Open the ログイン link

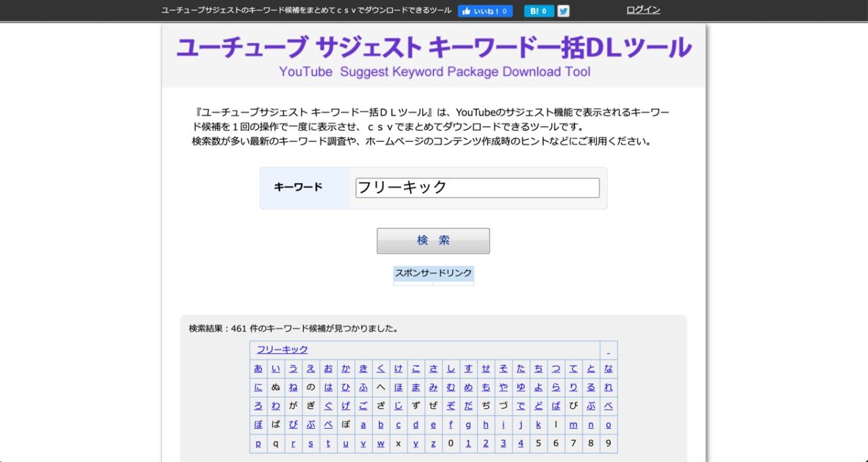642,10
